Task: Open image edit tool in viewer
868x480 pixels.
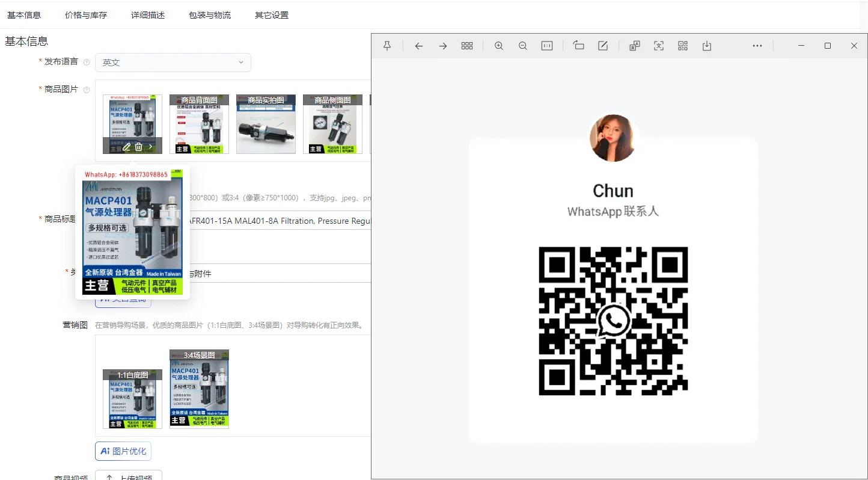Action: [603, 46]
